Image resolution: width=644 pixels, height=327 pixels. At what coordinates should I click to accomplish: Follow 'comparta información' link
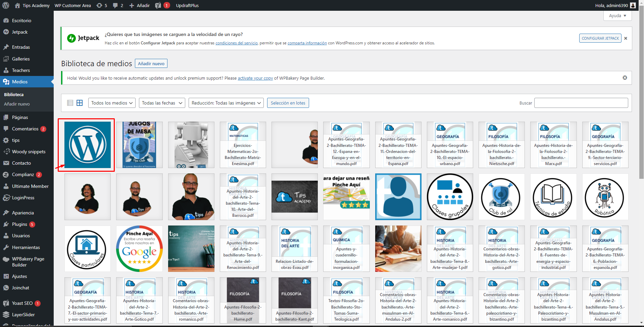pyautogui.click(x=307, y=43)
